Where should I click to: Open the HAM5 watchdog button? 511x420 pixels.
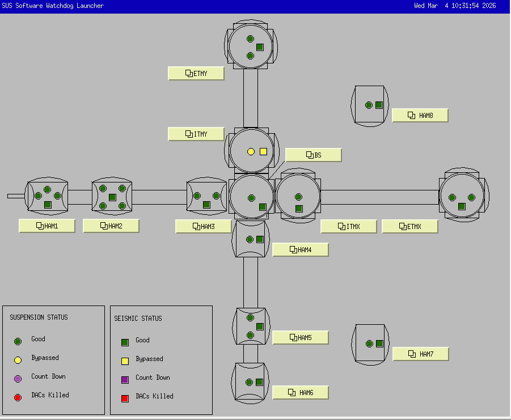tap(301, 338)
